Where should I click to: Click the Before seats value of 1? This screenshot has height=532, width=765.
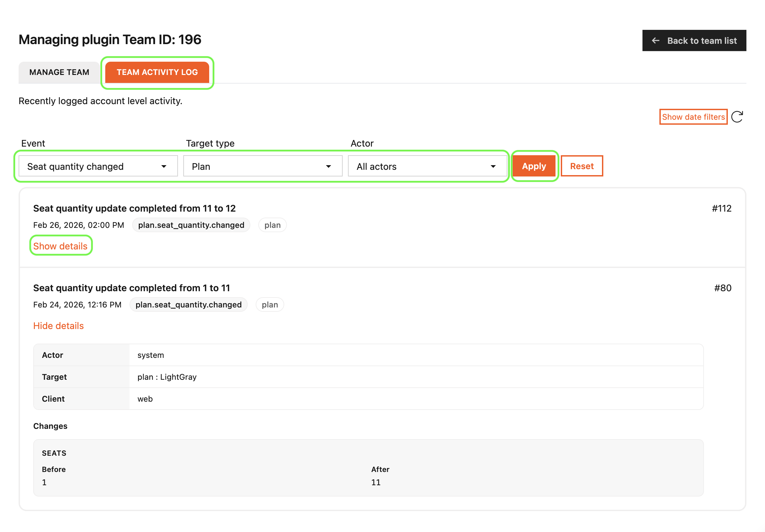[x=44, y=482]
